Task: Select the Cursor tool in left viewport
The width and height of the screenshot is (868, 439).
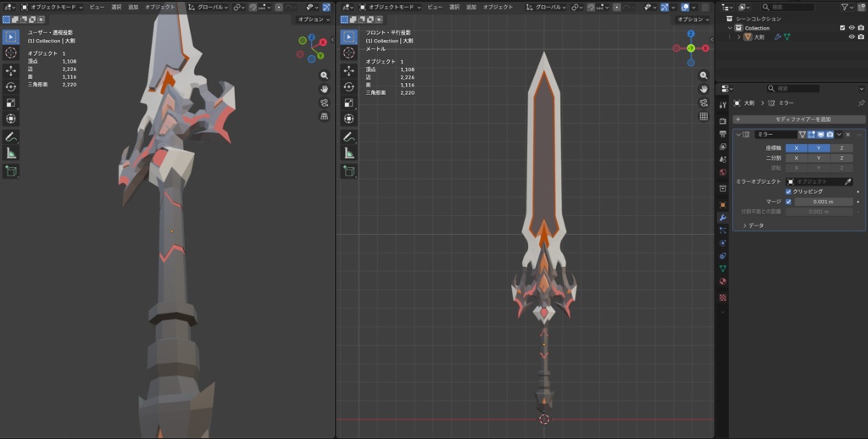Action: pyautogui.click(x=10, y=53)
